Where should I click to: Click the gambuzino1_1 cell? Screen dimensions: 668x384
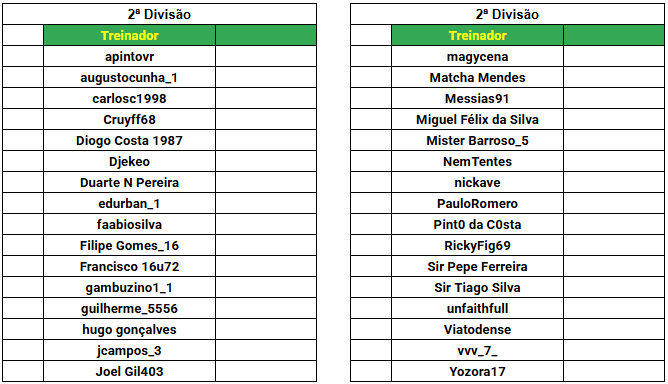pos(130,287)
